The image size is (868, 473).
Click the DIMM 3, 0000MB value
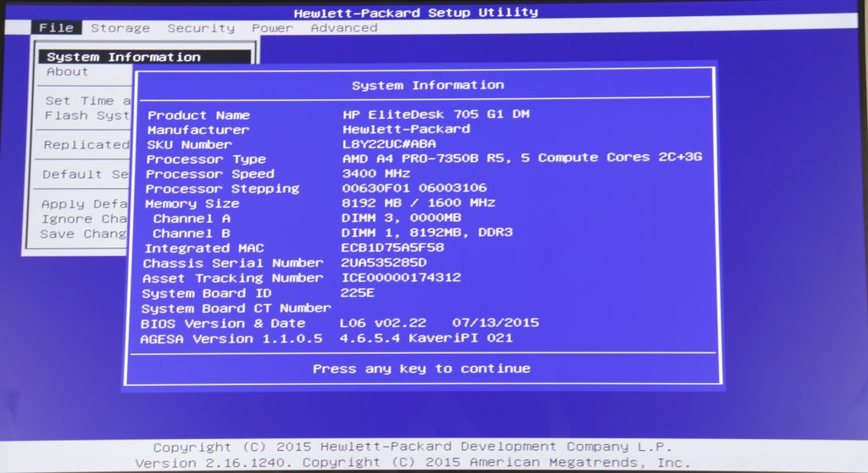coord(401,218)
